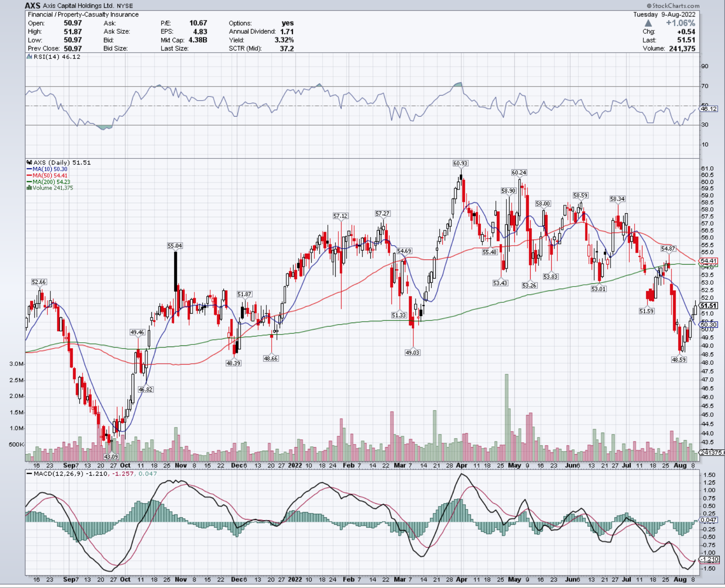725x588 pixels.
Task: Click the +1.06% percent change
Action: coord(680,23)
